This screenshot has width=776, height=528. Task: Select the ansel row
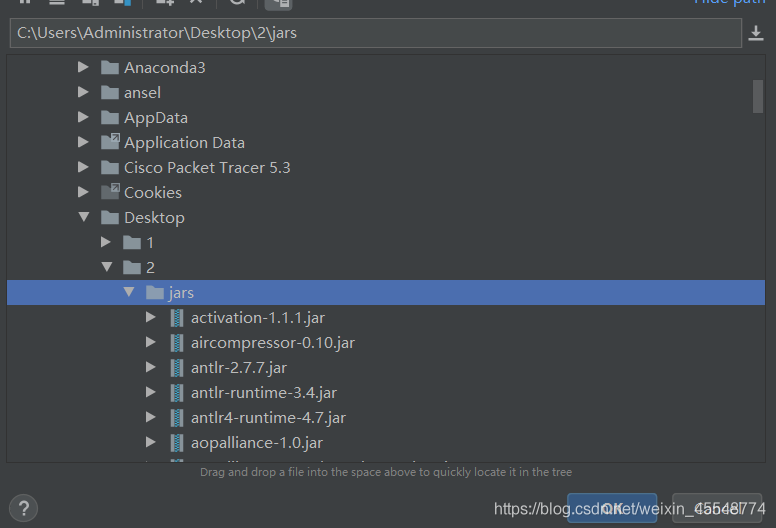coord(386,93)
